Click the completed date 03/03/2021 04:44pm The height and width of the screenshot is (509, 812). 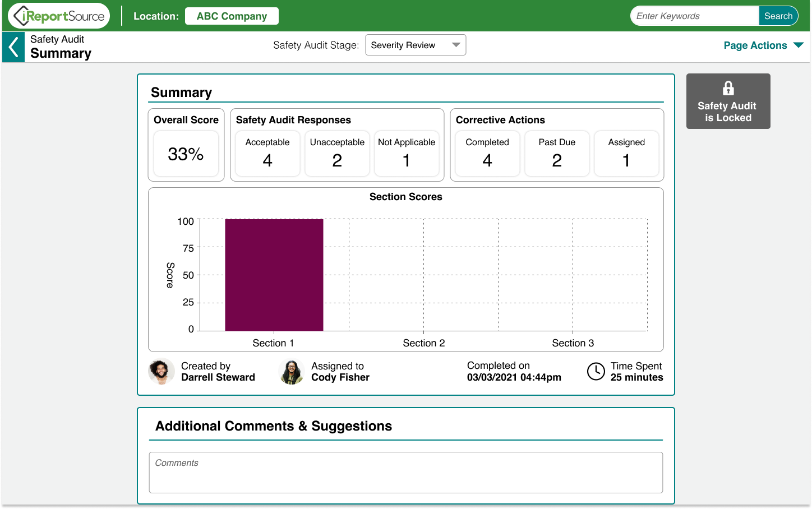pyautogui.click(x=514, y=377)
